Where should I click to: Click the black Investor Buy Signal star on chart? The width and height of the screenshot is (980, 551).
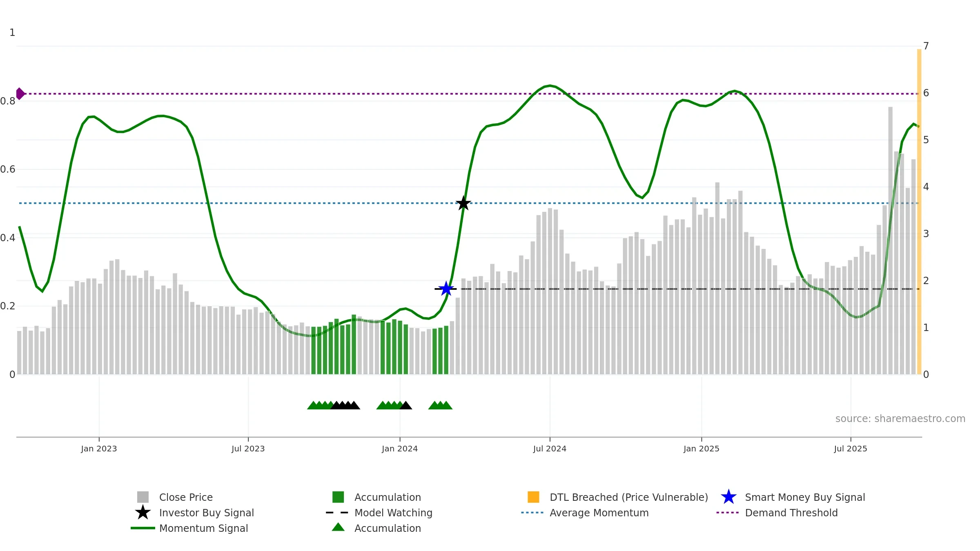463,203
